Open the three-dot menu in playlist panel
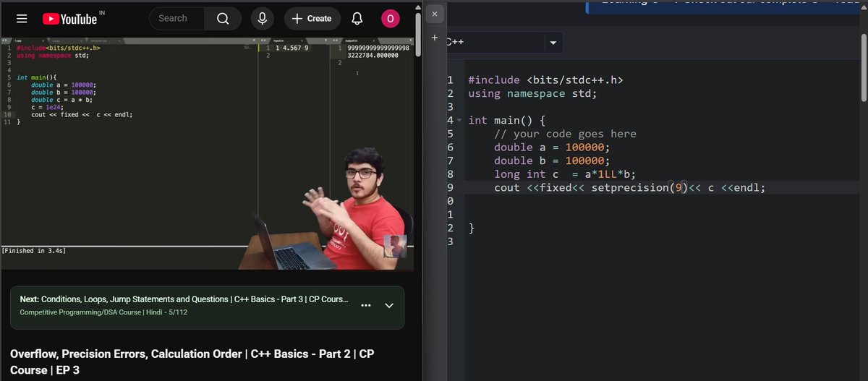The width and height of the screenshot is (868, 381). tap(366, 305)
